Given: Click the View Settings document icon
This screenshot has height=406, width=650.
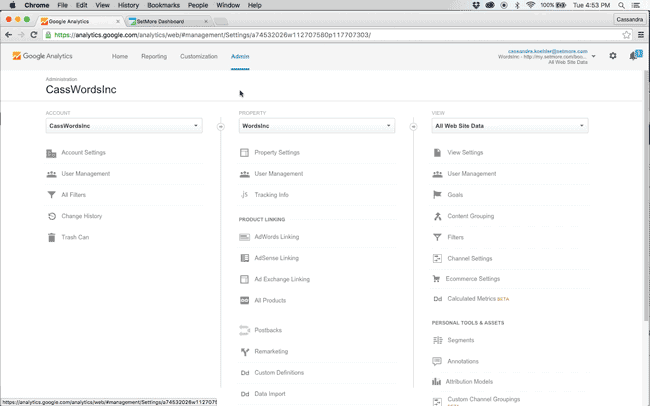Looking at the screenshot, I should pos(437,153).
